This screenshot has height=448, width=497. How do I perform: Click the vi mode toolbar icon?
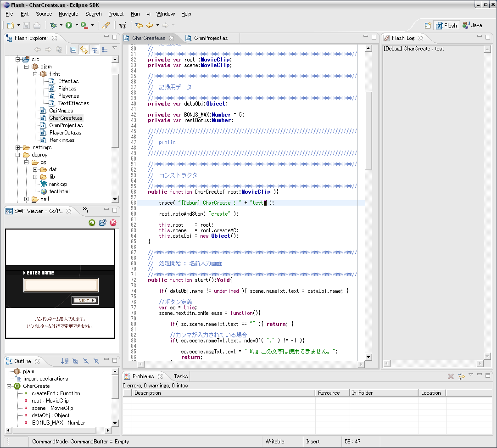[x=123, y=25]
